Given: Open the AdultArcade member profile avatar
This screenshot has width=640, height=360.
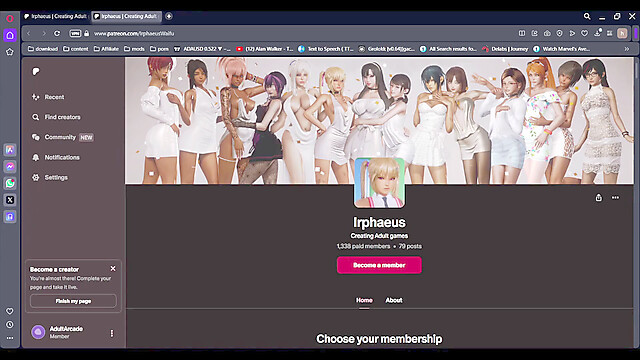Looking at the screenshot, I should (38, 332).
